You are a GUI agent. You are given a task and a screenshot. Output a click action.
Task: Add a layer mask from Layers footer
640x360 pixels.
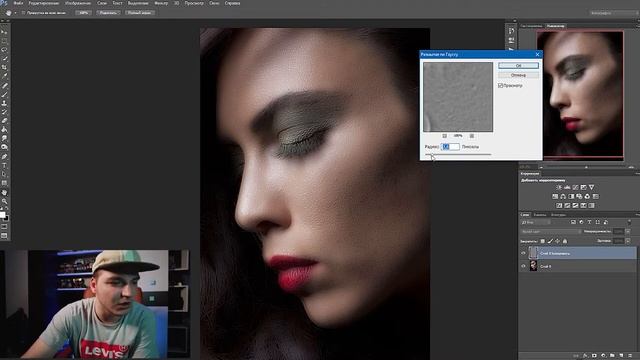tap(594, 356)
